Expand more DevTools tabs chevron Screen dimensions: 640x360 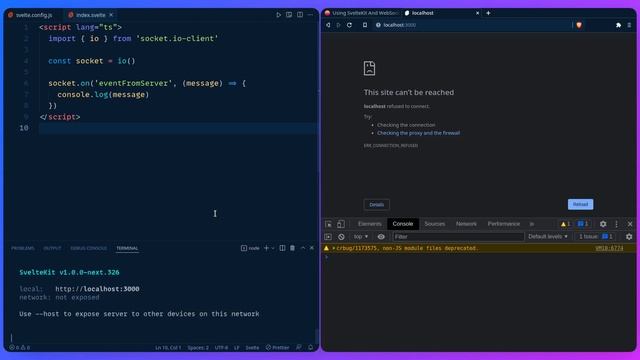click(531, 224)
